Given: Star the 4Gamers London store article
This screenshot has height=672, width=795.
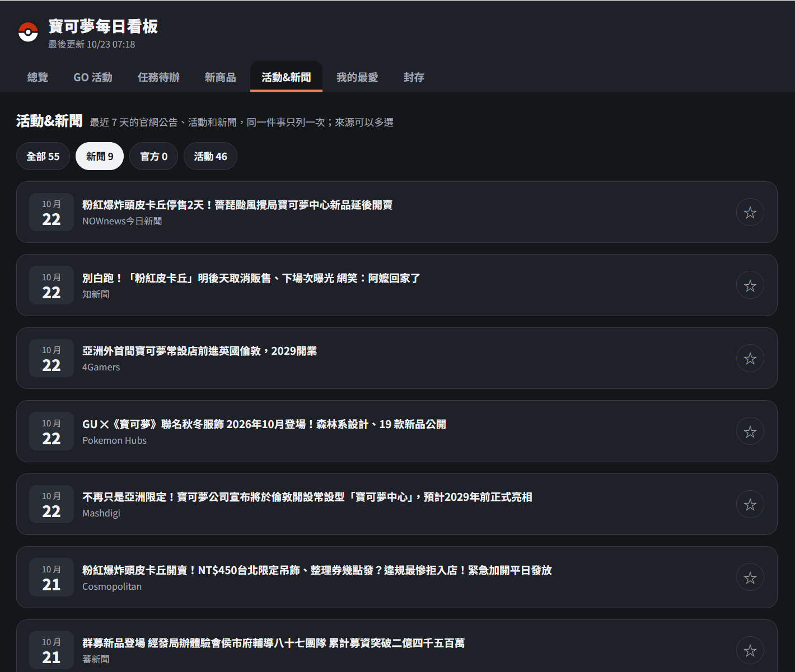Looking at the screenshot, I should point(750,359).
